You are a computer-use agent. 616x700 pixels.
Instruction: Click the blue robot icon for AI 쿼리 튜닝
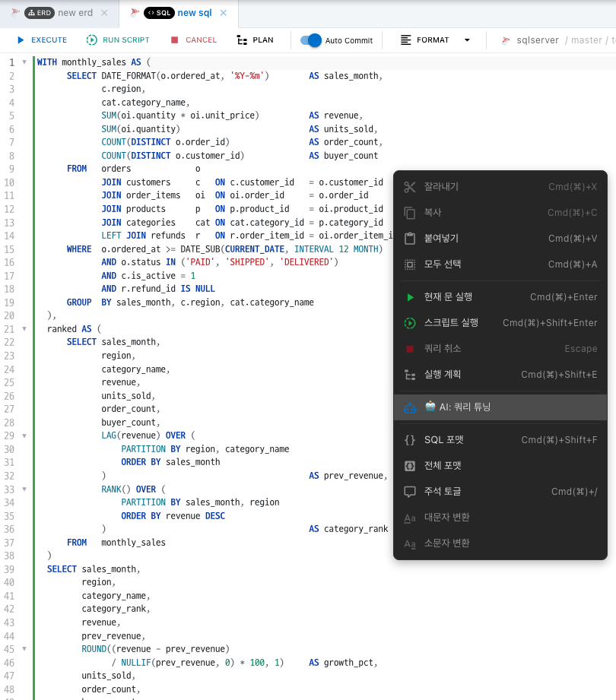point(410,407)
